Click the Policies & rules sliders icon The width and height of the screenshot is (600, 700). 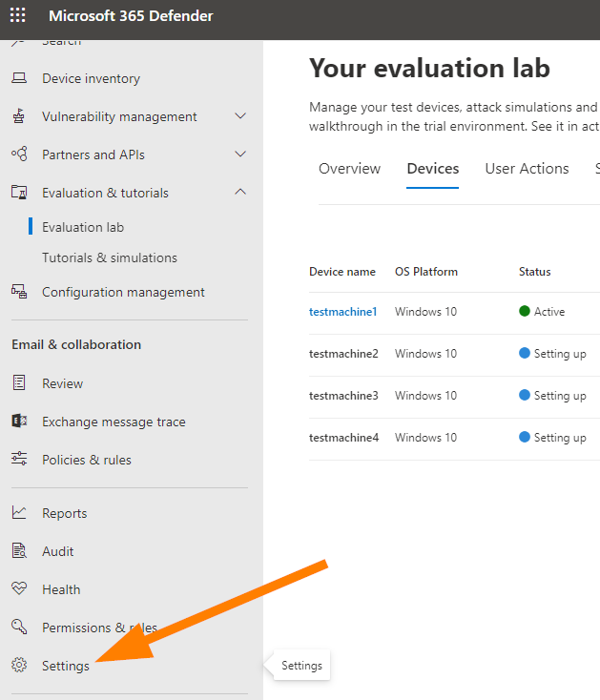pos(19,459)
